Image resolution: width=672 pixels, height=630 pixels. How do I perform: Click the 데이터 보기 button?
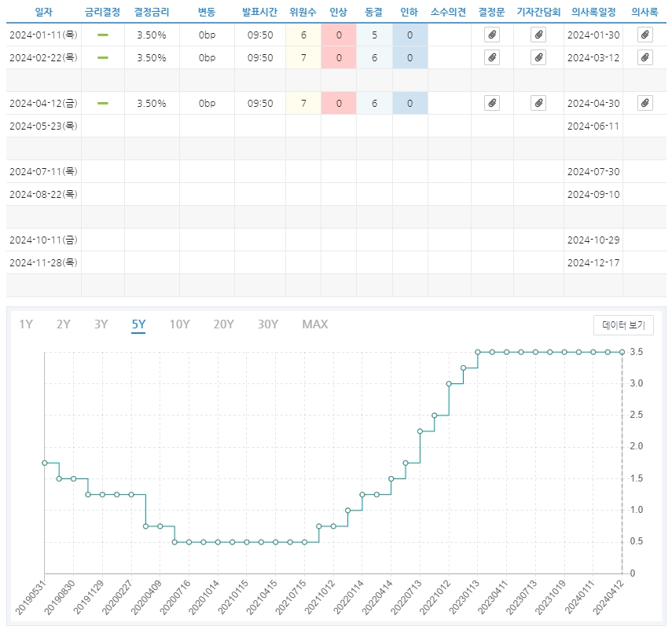coord(623,325)
